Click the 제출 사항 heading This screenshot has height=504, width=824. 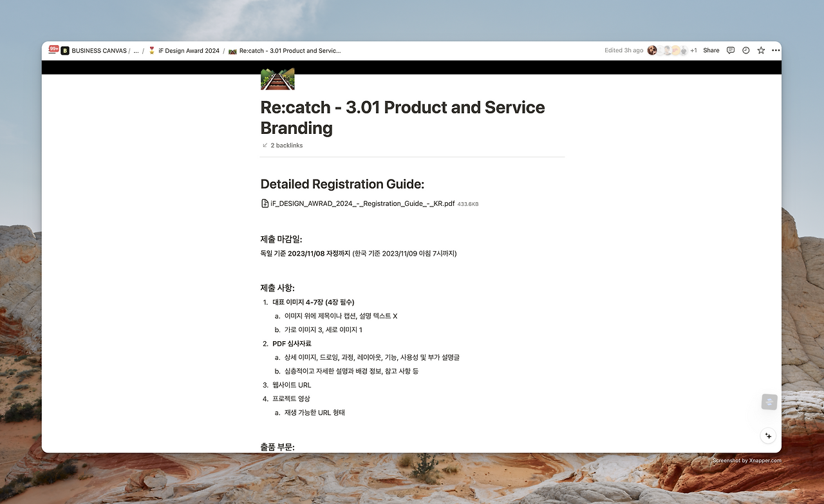[x=277, y=288]
